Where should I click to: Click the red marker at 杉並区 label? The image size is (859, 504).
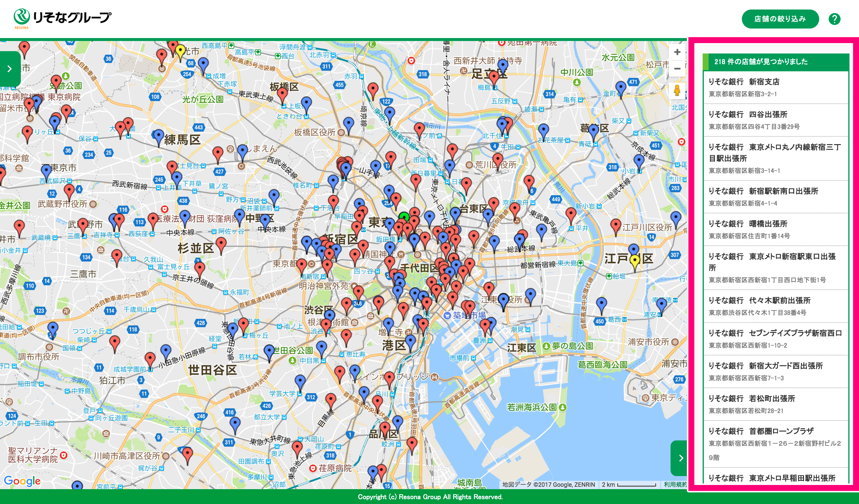[x=221, y=246]
